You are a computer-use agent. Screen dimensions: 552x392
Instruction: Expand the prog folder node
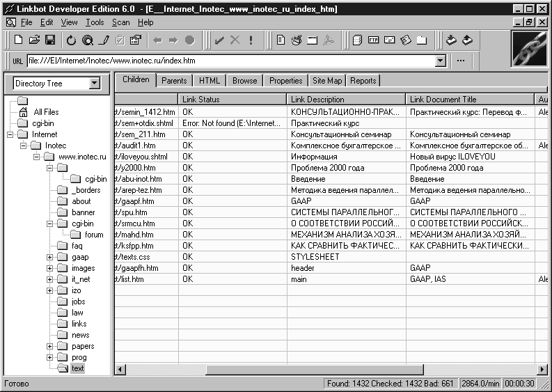tap(49, 357)
